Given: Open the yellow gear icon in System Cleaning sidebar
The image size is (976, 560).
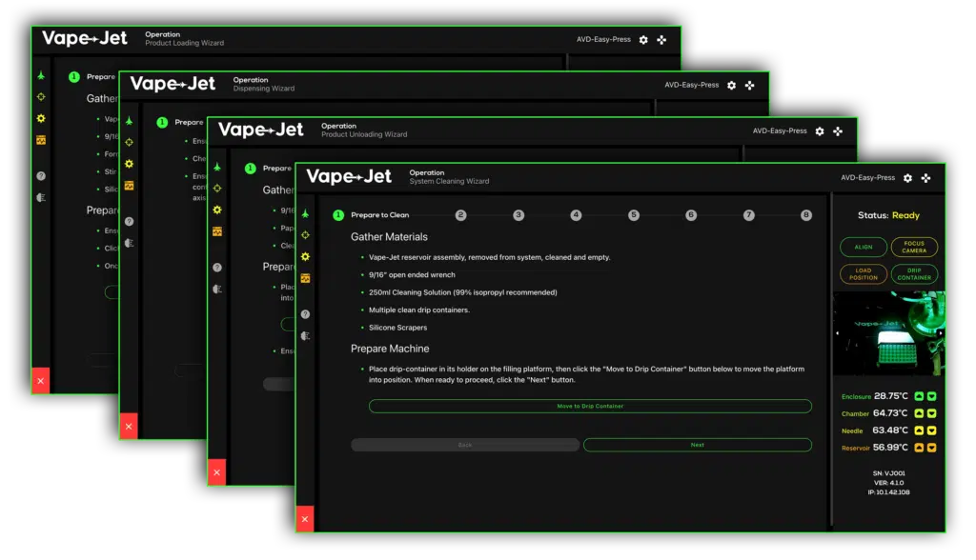Looking at the screenshot, I should tap(305, 256).
